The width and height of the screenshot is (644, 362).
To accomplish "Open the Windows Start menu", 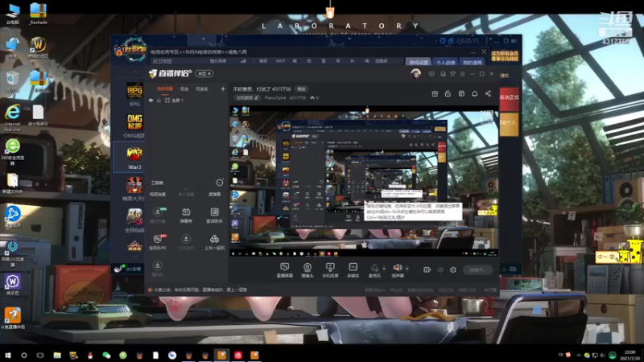I will [x=7, y=355].
